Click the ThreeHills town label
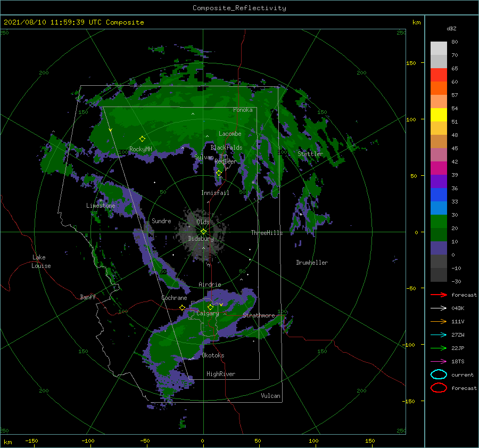Viewport: 479px width, 448px height. click(x=267, y=233)
